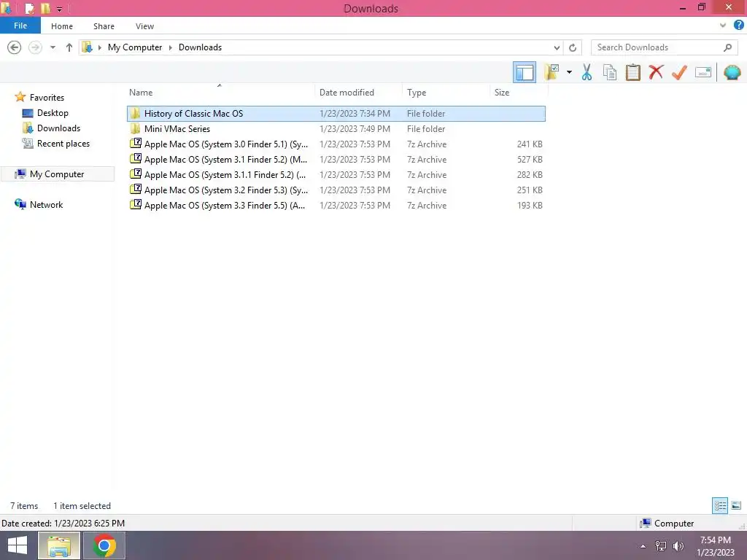Select the System 3.2 Finder 5.3 archive
The width and height of the screenshot is (747, 560).
[336, 190]
